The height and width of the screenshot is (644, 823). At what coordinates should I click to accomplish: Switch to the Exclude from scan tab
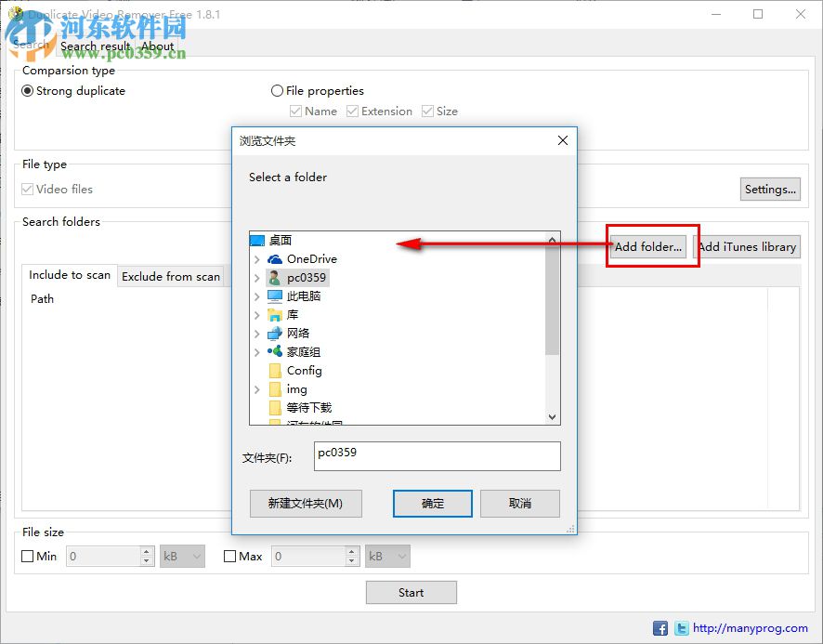[171, 276]
